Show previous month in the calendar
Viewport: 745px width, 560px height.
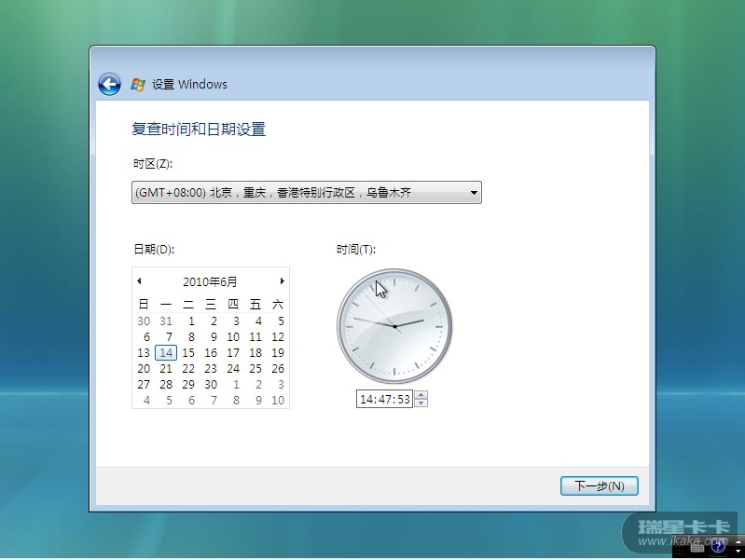click(139, 281)
